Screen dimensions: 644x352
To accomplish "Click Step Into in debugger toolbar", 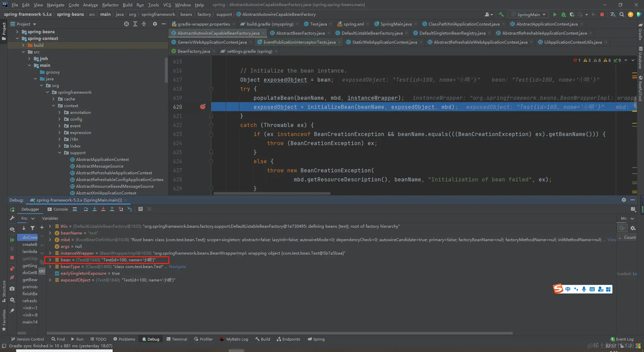I will 95,209.
